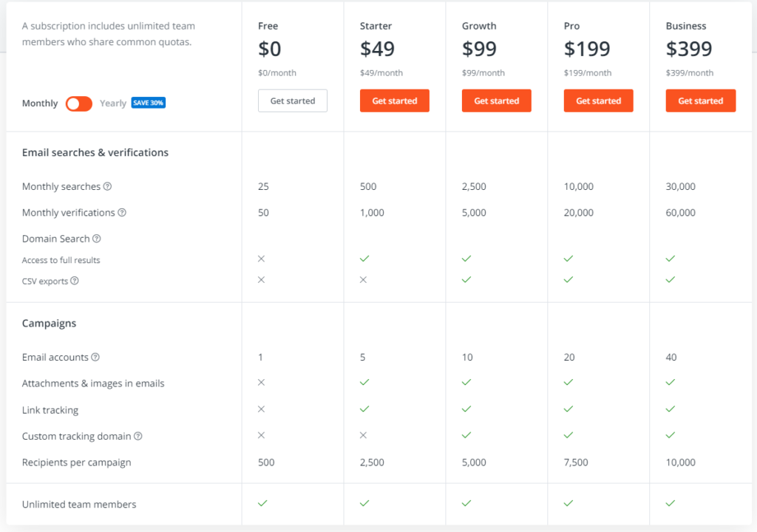The height and width of the screenshot is (532, 757).
Task: Click the 7,500 recipients per campaign value
Action: (x=576, y=463)
